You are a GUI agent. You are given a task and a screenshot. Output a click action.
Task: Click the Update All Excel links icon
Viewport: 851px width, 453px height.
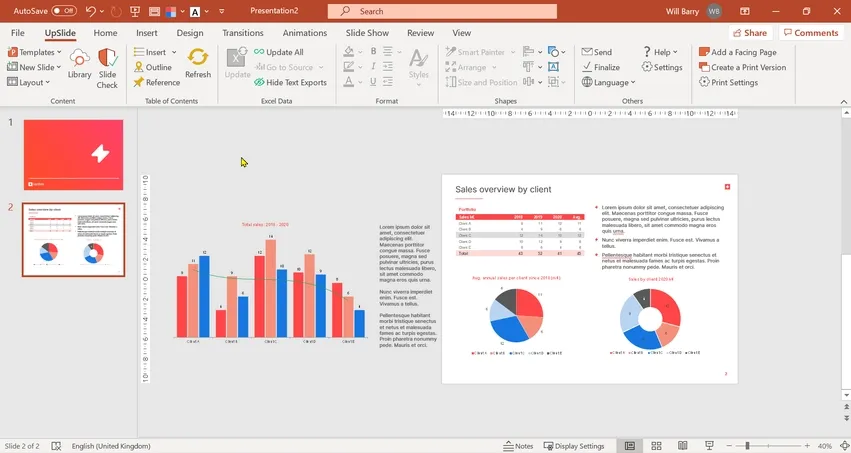pos(259,52)
